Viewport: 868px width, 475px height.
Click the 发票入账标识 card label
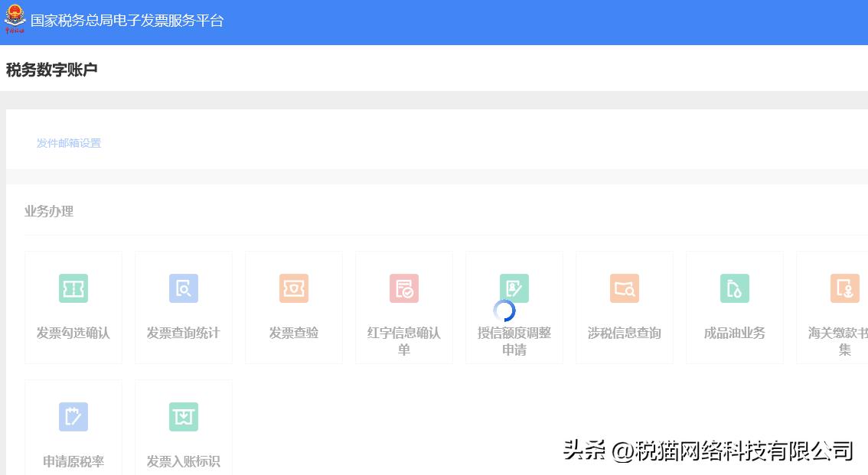tap(184, 461)
